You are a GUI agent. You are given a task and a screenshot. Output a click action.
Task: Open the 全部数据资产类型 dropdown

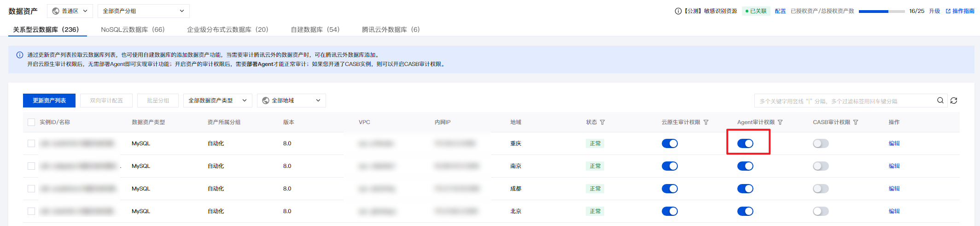coord(217,101)
